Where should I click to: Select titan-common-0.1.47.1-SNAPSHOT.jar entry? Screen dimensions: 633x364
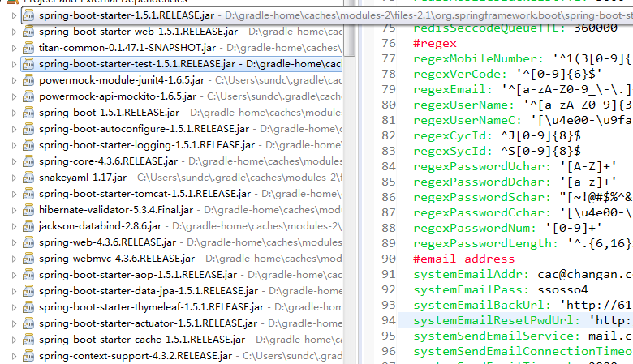(127, 48)
